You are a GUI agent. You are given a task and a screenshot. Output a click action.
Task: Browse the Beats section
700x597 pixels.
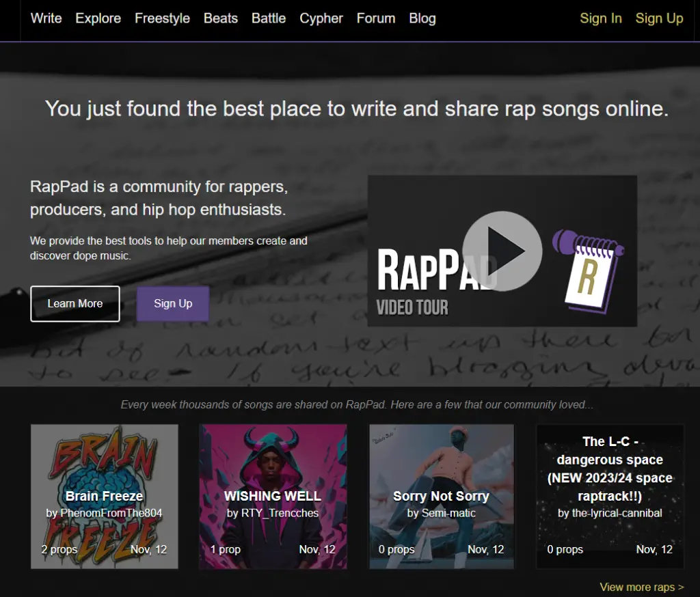coord(221,18)
